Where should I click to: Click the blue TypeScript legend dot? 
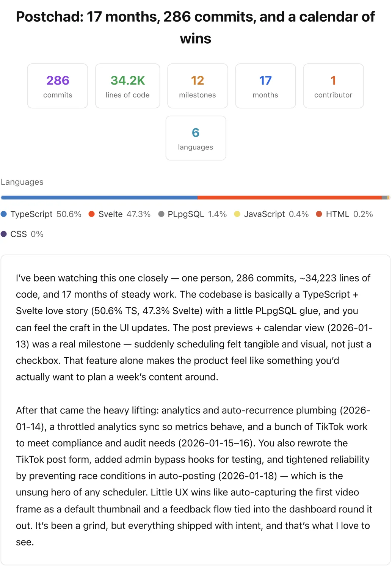click(x=4, y=214)
